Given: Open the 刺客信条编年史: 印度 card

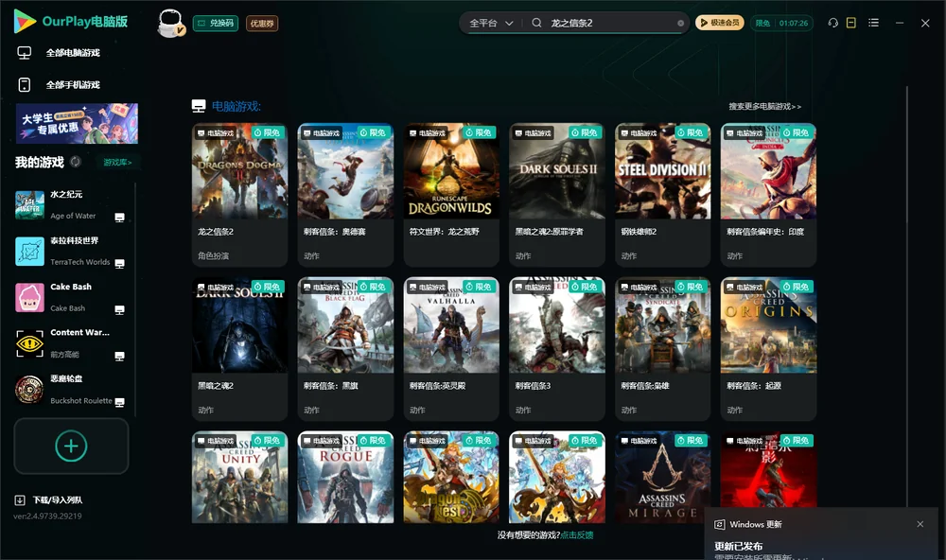Looking at the screenshot, I should pos(768,195).
